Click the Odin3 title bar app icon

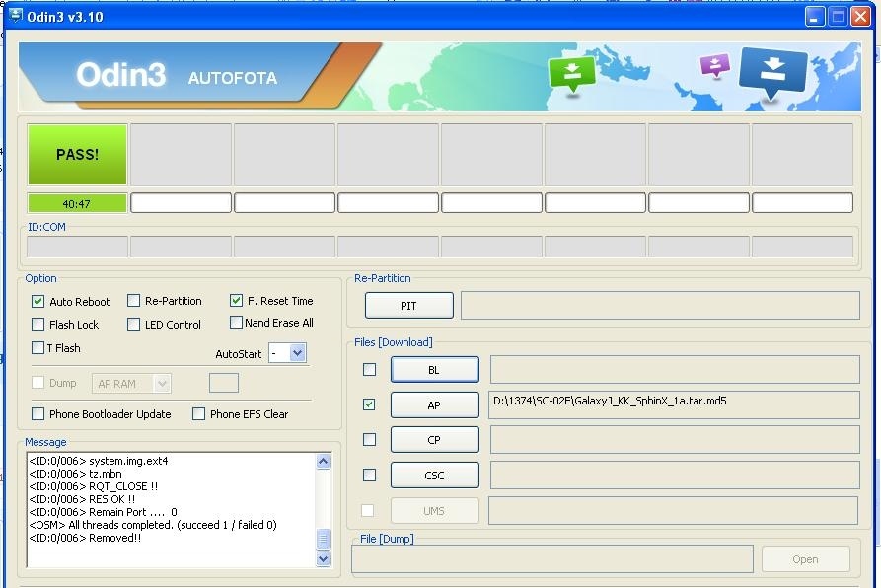pyautogui.click(x=17, y=15)
